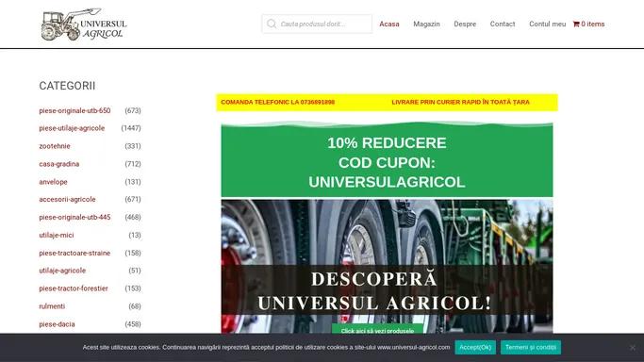Open the utilaje-agricole category

tap(62, 271)
